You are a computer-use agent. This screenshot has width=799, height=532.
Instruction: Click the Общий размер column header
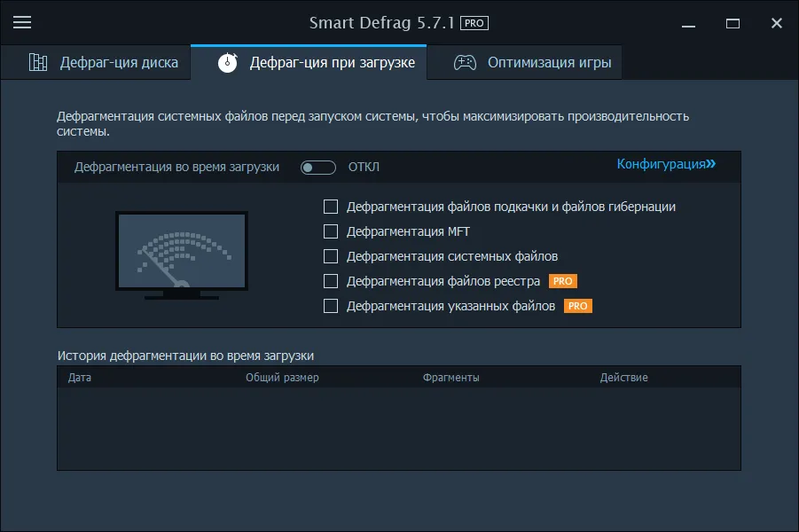point(282,378)
